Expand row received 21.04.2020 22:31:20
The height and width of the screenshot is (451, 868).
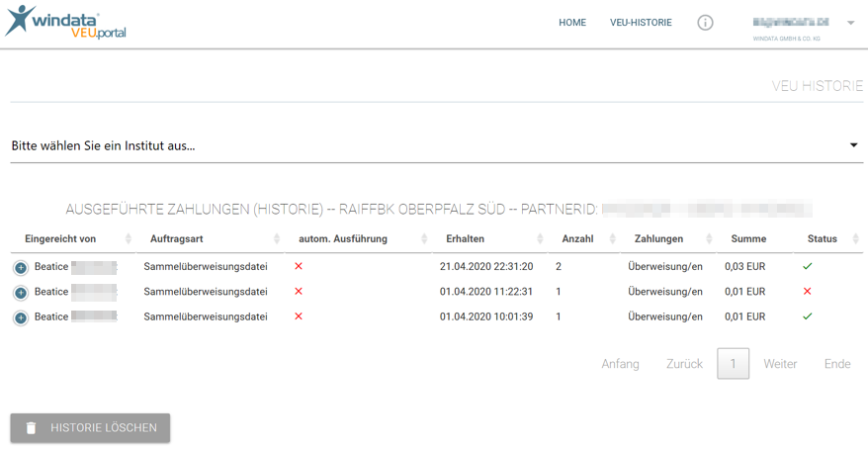[21, 268]
